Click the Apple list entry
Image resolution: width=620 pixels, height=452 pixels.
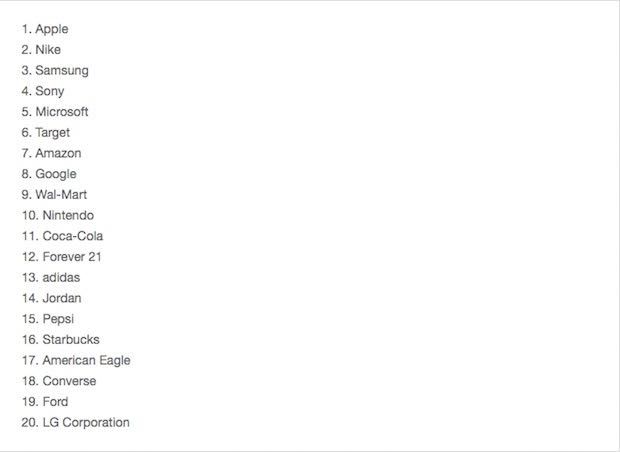45,29
